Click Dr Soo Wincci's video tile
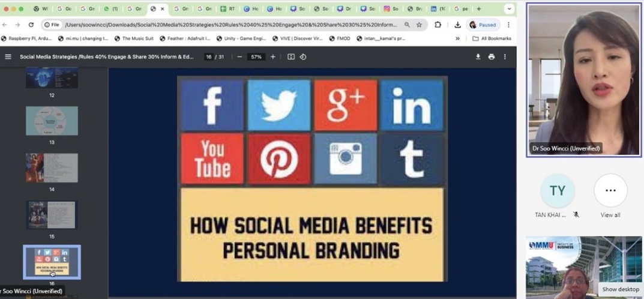This screenshot has width=644, height=299. coord(583,80)
